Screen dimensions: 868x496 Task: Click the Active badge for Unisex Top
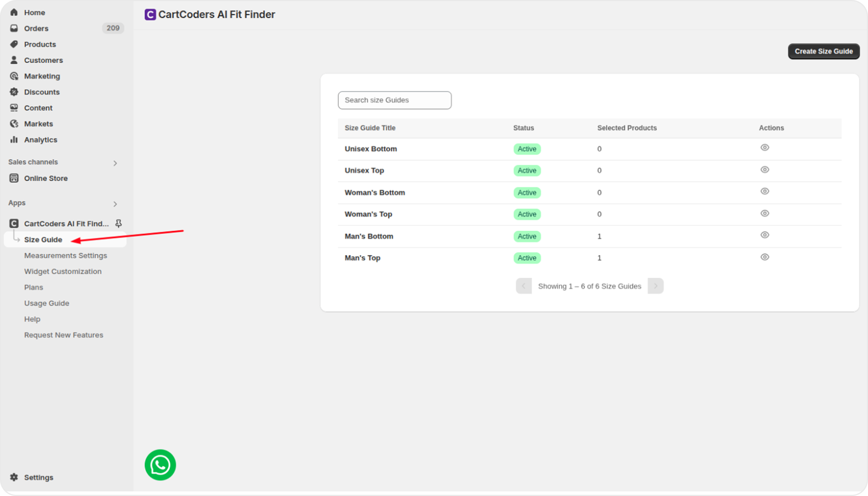pyautogui.click(x=527, y=171)
